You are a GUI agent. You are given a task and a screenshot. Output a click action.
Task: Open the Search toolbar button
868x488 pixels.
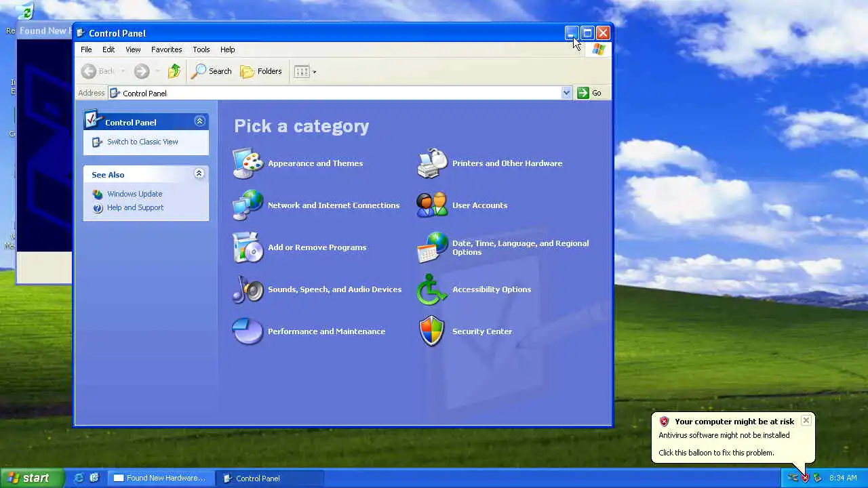212,71
